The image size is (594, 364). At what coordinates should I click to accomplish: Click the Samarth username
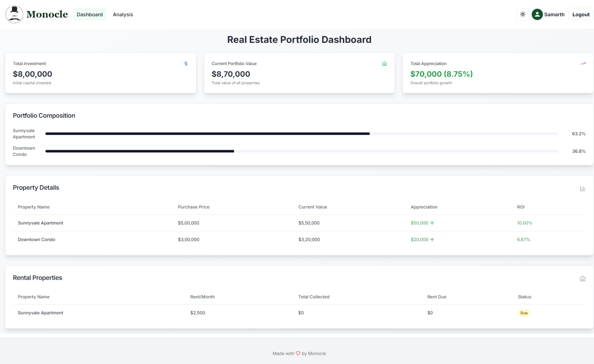point(554,14)
